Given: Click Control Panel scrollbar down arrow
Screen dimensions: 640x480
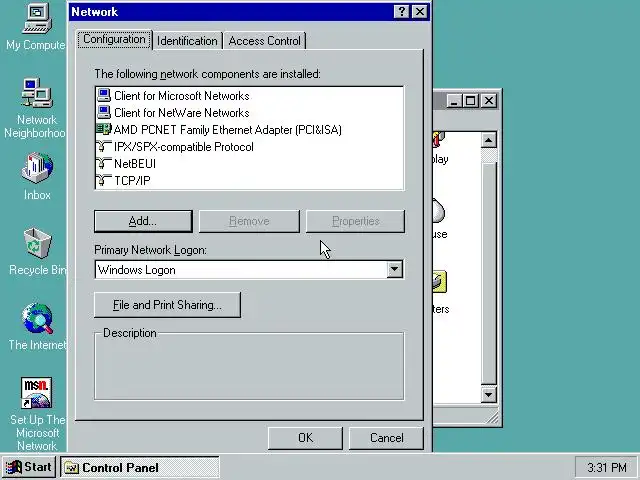Looking at the screenshot, I should 489,395.
